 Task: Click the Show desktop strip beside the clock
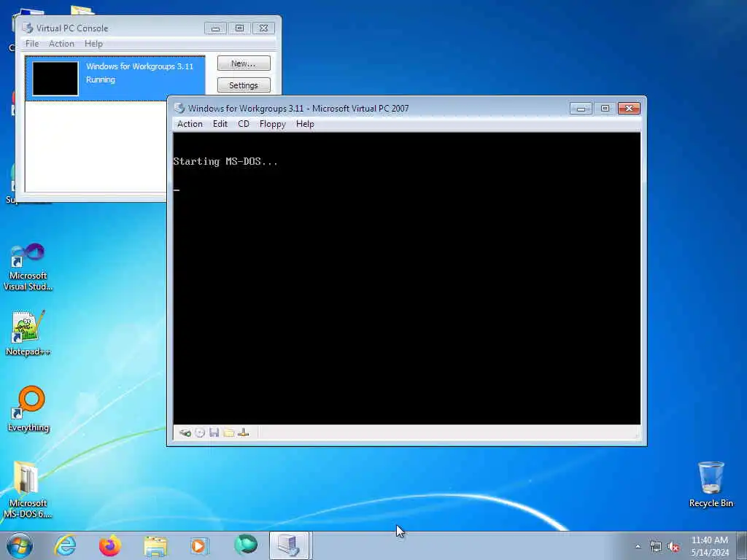pyautogui.click(x=741, y=545)
